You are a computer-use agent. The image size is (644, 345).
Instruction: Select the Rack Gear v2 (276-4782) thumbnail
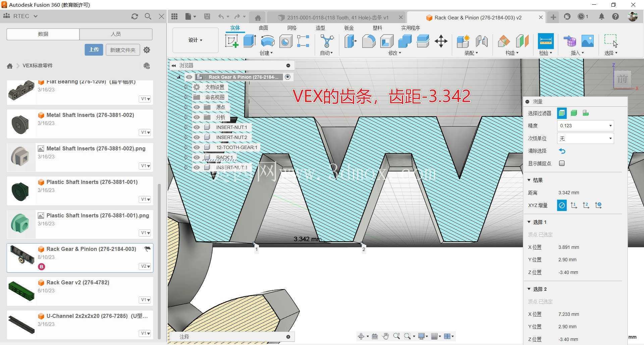pyautogui.click(x=21, y=291)
